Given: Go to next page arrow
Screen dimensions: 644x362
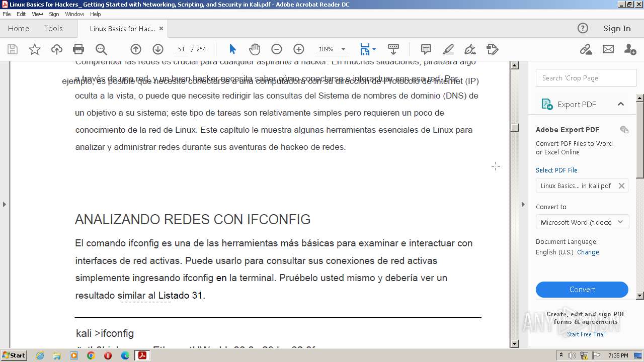Looking at the screenshot, I should [x=158, y=49].
